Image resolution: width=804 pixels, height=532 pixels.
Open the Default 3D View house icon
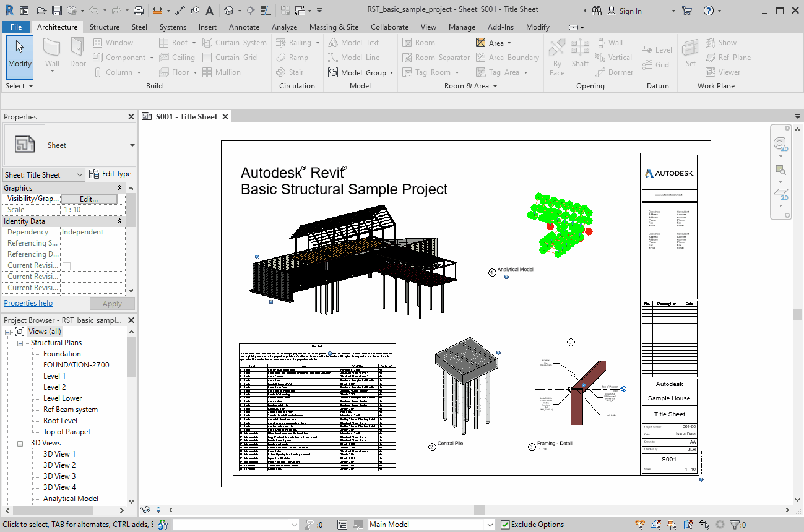click(x=229, y=11)
